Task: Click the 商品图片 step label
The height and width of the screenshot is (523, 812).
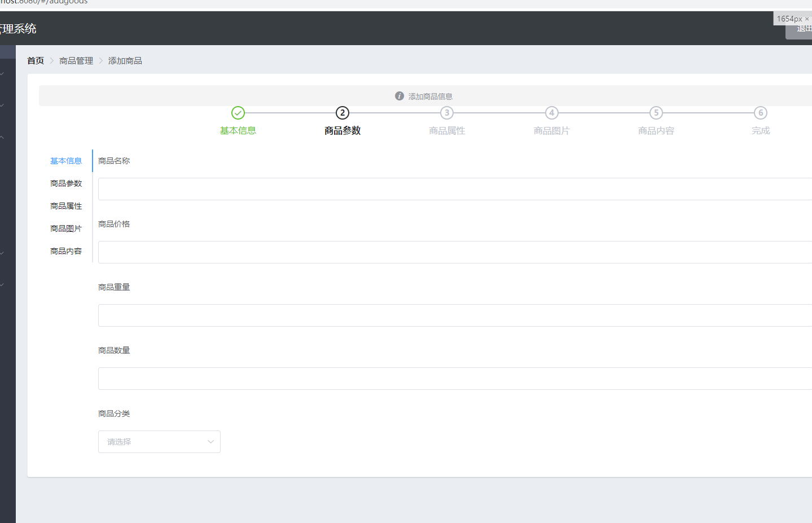Action: tap(552, 130)
